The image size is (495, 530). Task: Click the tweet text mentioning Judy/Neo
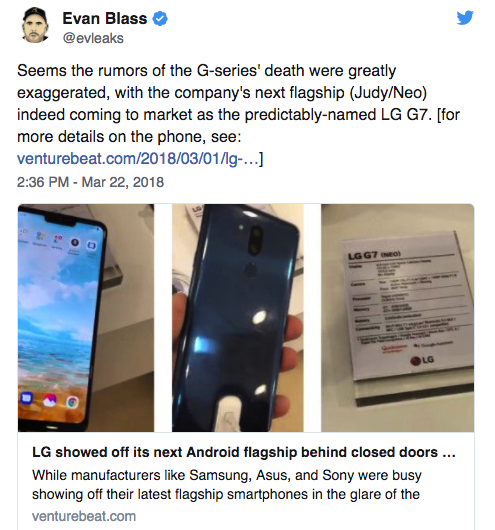(x=238, y=103)
